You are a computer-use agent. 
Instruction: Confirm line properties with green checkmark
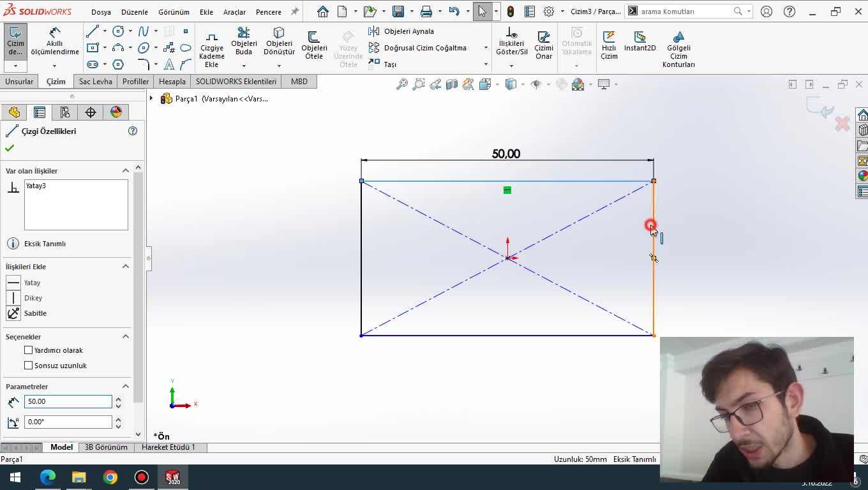click(x=10, y=148)
